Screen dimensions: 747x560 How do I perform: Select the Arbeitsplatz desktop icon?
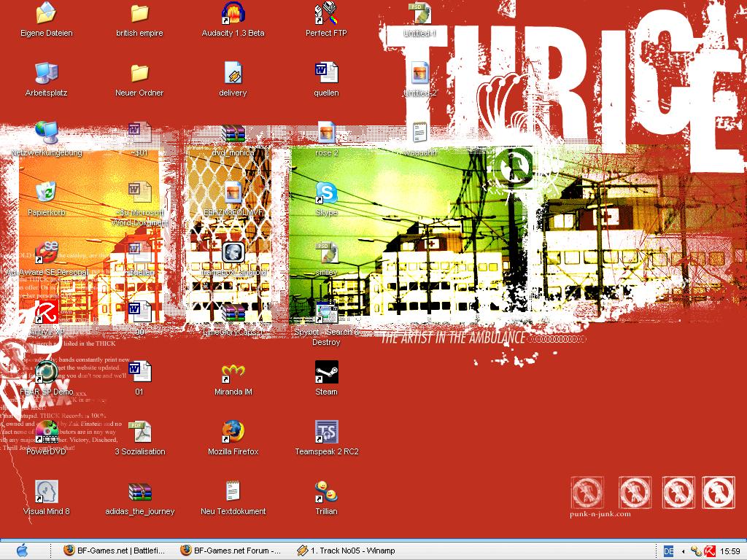pos(46,74)
